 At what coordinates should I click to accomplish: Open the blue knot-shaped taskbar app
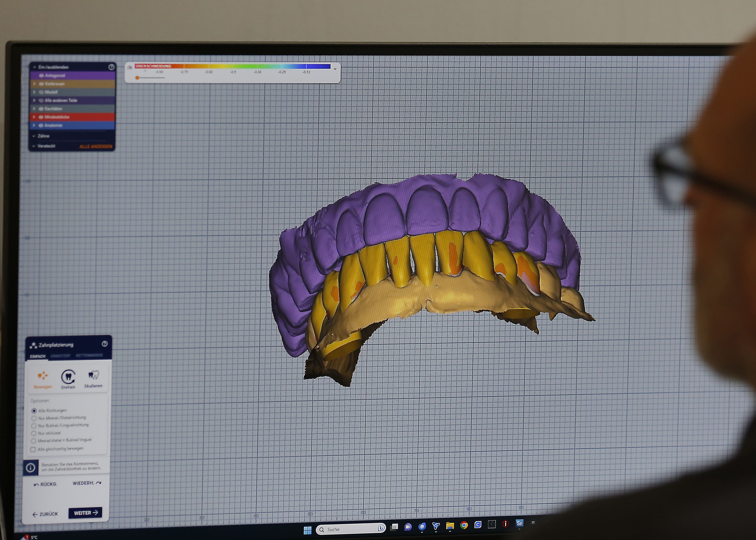pos(436,526)
